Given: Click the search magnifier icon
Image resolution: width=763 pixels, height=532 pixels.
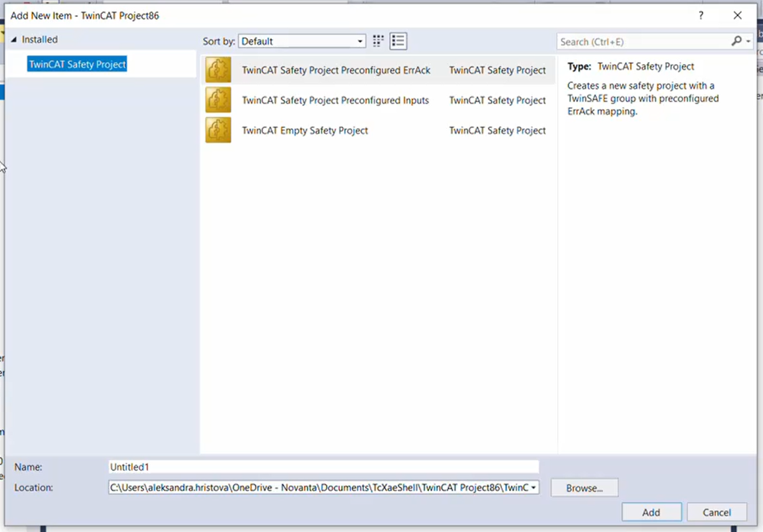Looking at the screenshot, I should pos(736,42).
